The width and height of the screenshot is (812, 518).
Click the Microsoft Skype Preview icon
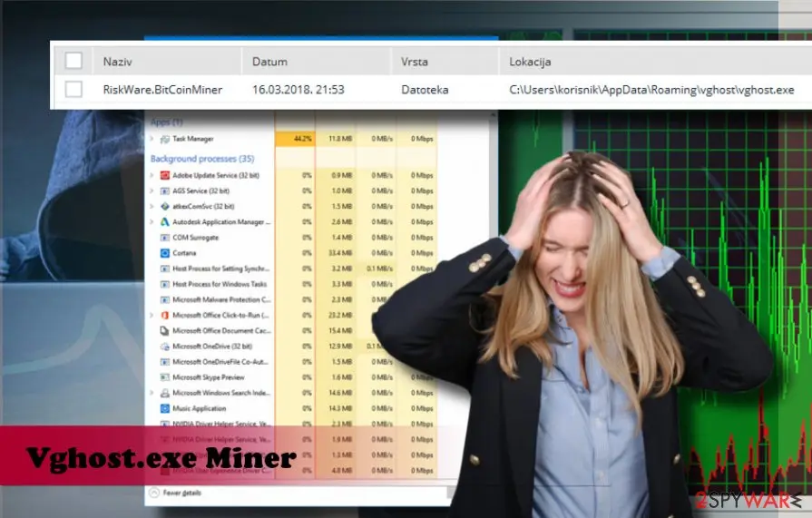(165, 377)
